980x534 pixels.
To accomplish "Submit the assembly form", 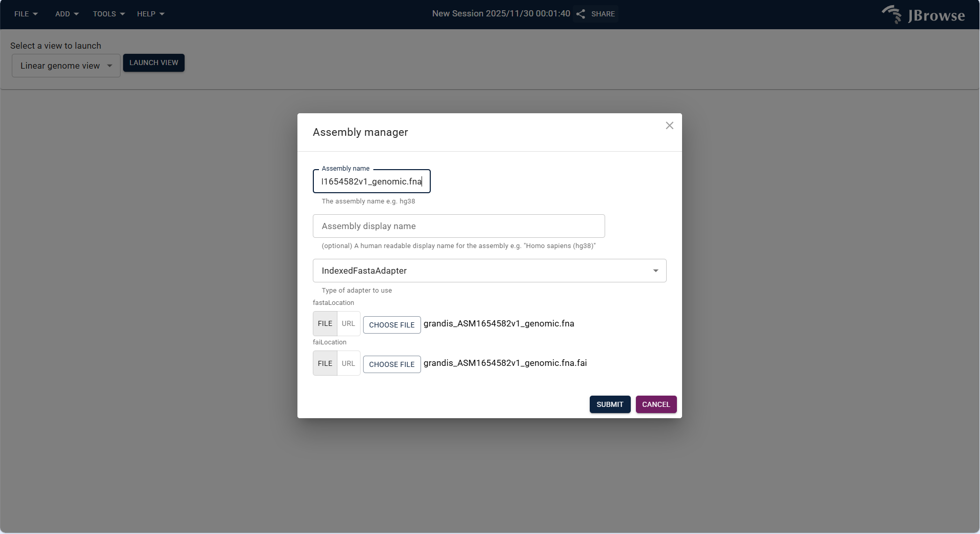I will click(609, 404).
